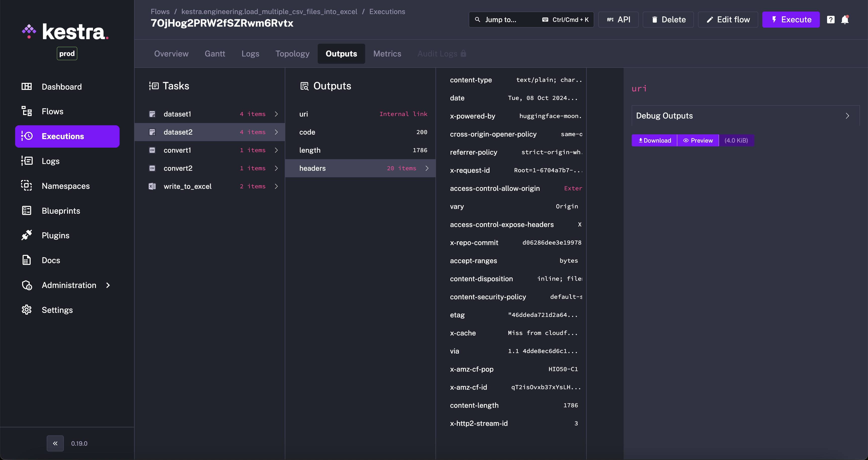Open the notifications bell
Screen dimensions: 868x460
coord(845,20)
